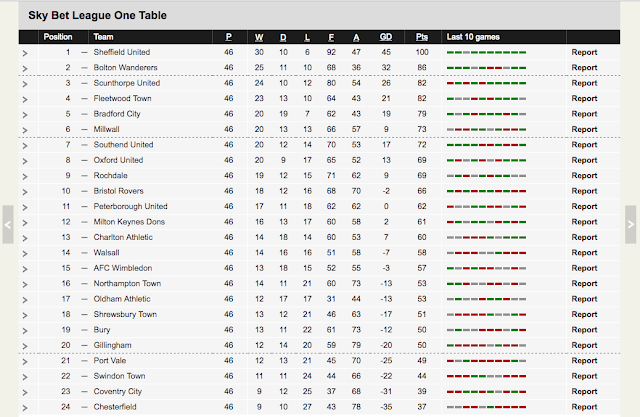This screenshot has height=417, width=640.
Task: Open Report for Coventry City
Action: (584, 391)
